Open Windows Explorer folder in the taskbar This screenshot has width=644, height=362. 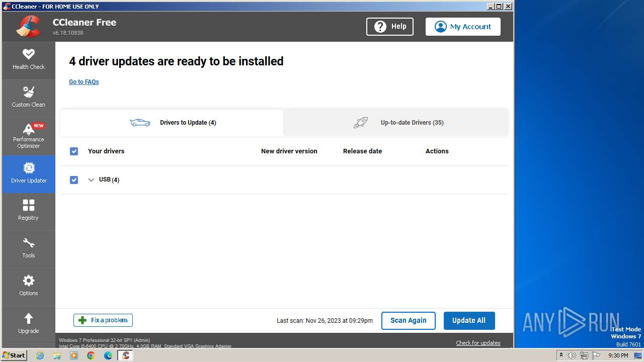click(57, 355)
